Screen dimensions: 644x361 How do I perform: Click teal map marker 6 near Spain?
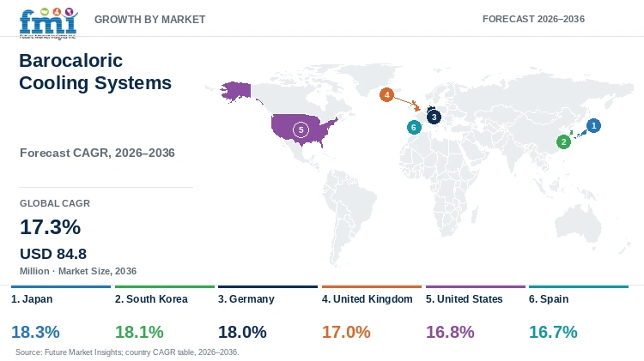[x=414, y=127]
